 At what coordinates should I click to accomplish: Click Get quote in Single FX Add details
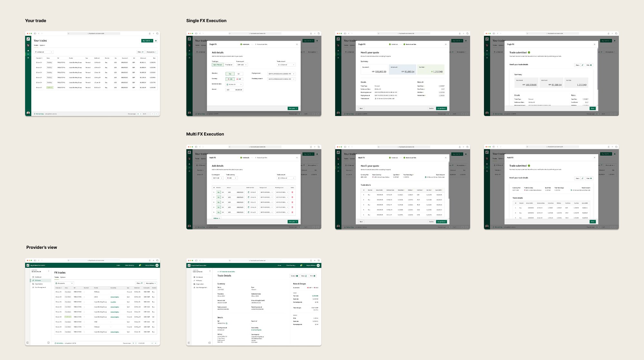coord(293,109)
